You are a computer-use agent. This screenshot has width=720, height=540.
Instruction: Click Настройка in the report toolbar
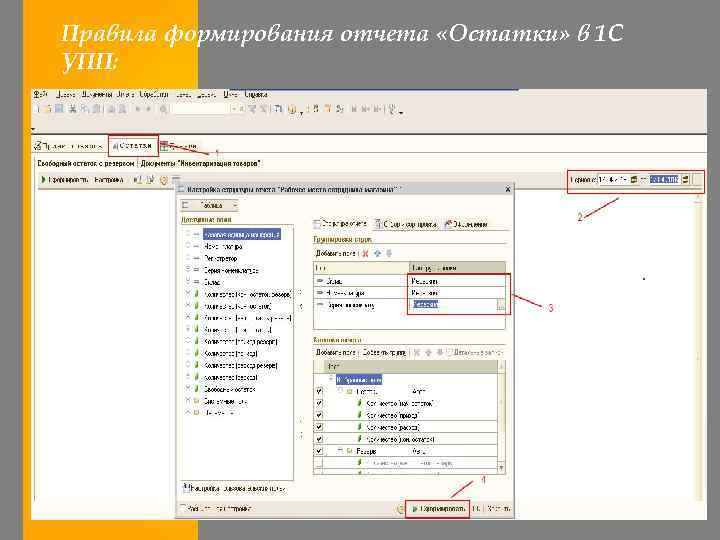pos(109,180)
